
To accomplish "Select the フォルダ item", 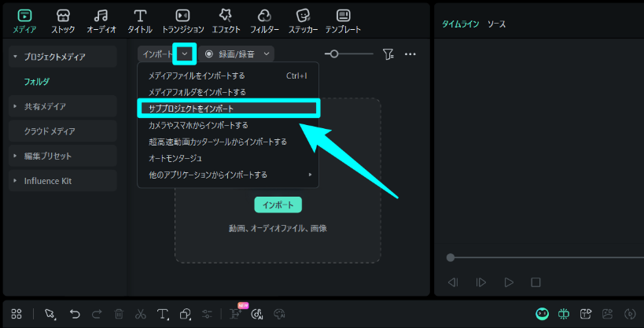I will click(x=36, y=82).
